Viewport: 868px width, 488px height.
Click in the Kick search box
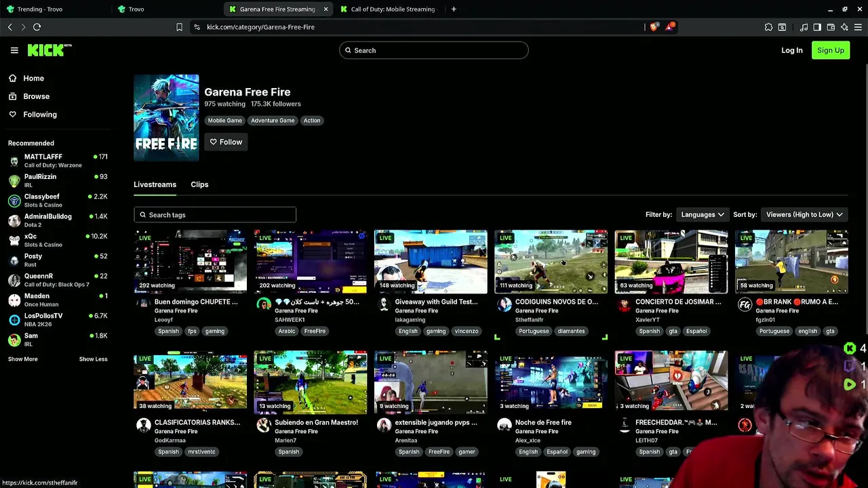pyautogui.click(x=434, y=50)
